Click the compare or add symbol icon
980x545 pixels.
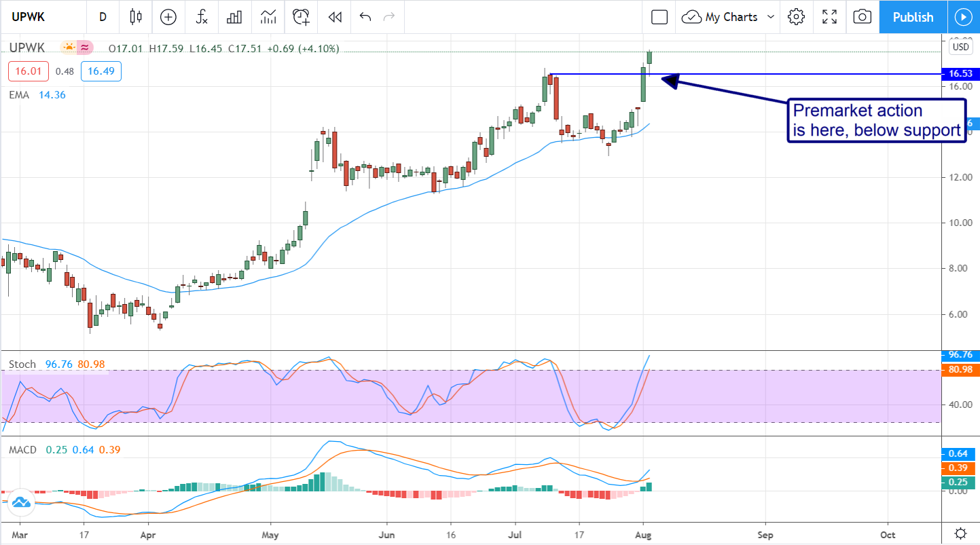[168, 17]
